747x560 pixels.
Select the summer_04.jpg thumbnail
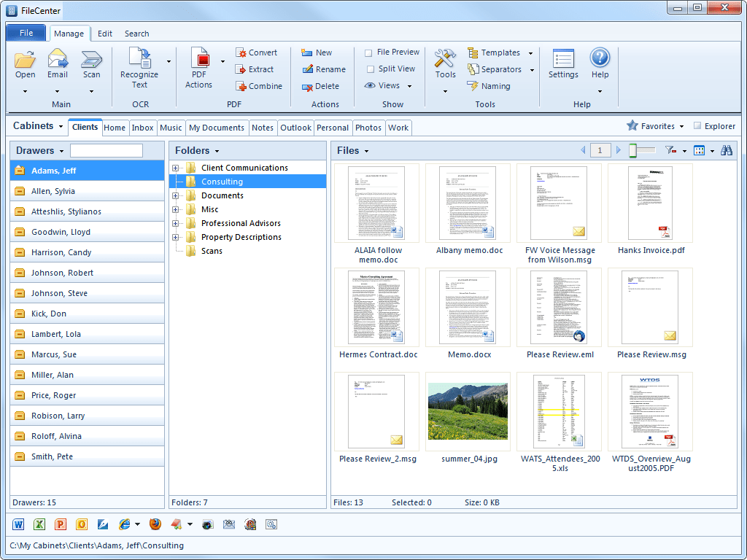pyautogui.click(x=468, y=412)
